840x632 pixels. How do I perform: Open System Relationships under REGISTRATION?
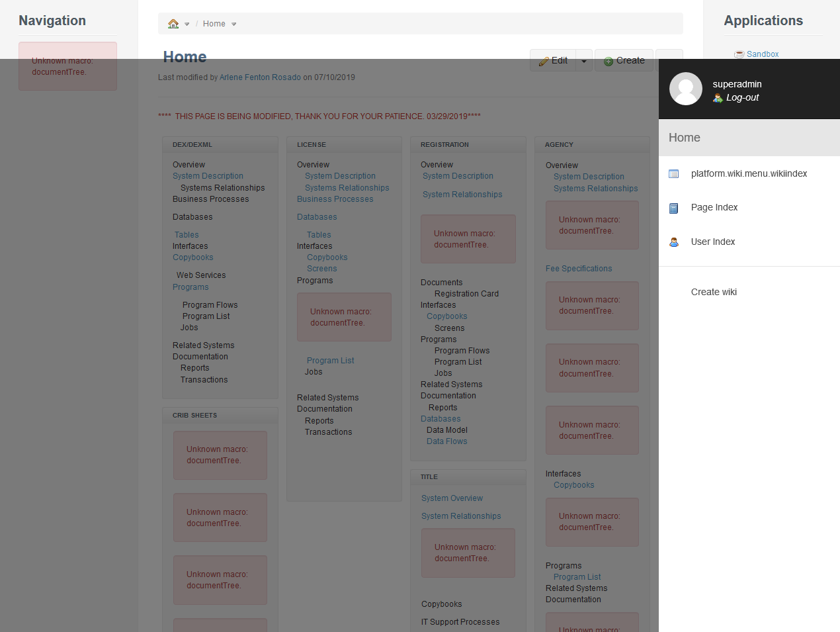pos(462,195)
